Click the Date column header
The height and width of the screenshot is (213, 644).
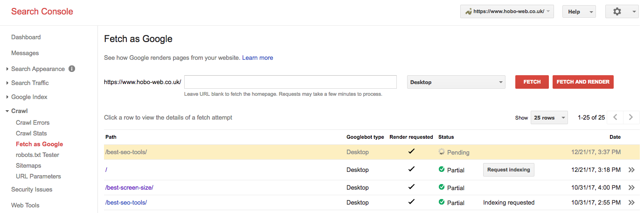615,137
